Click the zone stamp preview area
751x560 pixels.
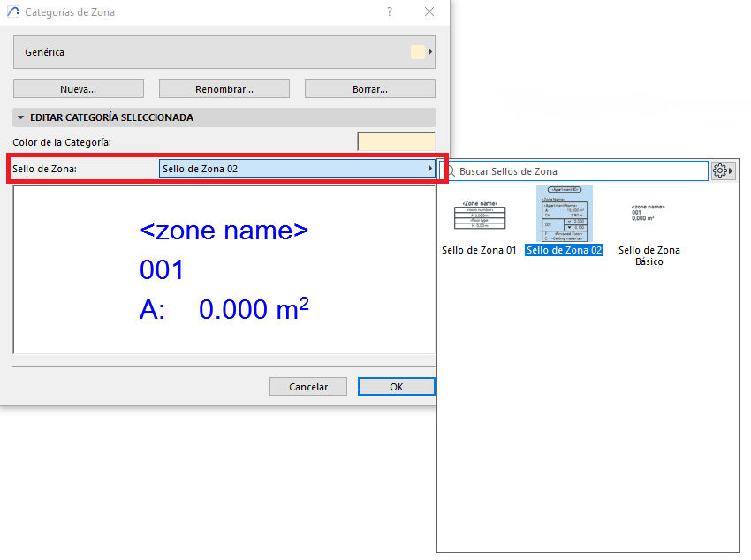(x=224, y=269)
